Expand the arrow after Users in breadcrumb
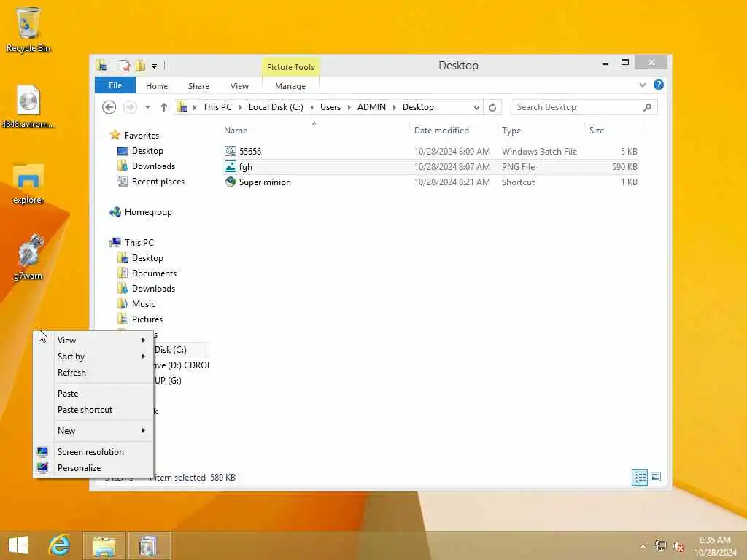 [349, 108]
